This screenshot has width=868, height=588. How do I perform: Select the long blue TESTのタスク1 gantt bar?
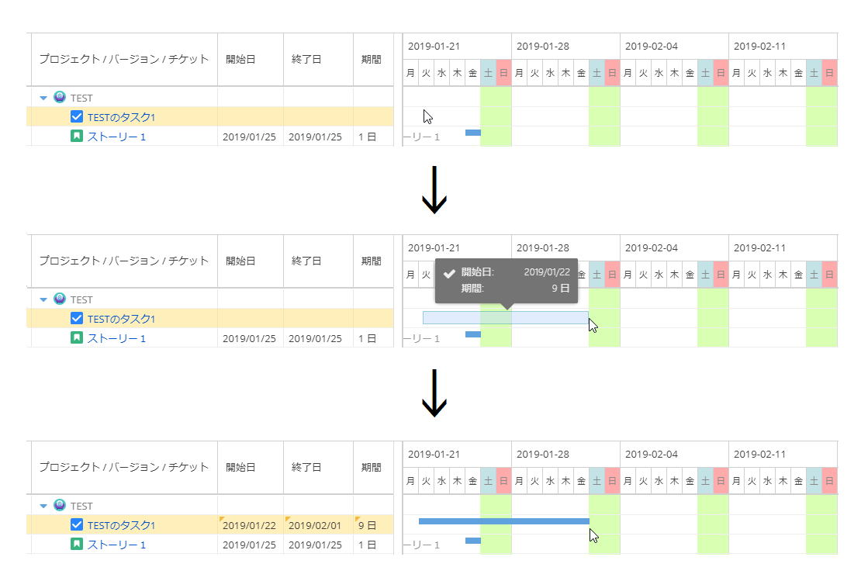(504, 521)
